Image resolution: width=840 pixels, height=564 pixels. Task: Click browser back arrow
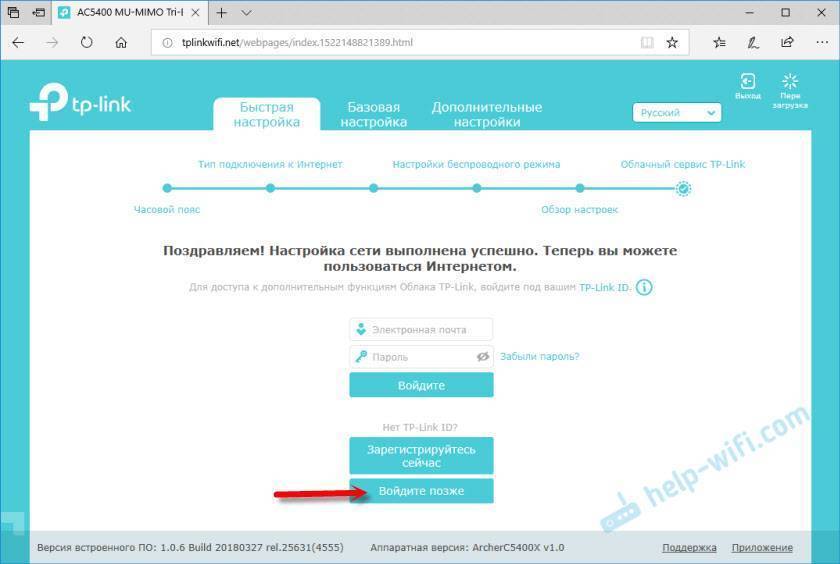click(x=18, y=42)
